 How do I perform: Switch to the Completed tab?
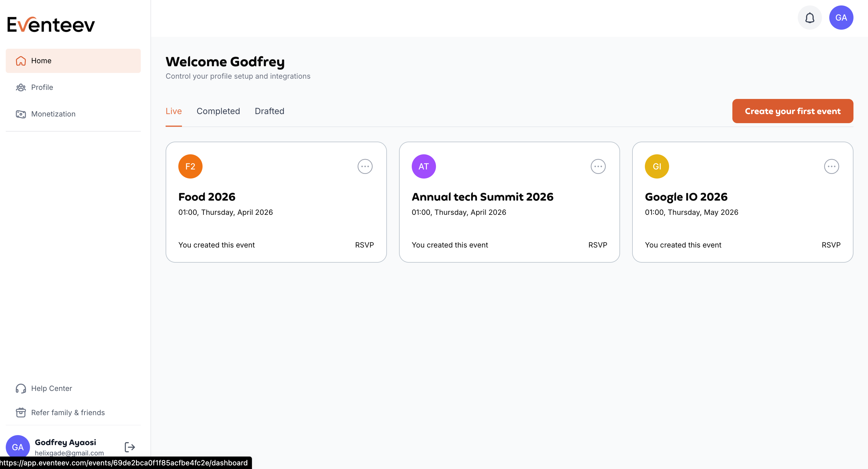(x=218, y=111)
